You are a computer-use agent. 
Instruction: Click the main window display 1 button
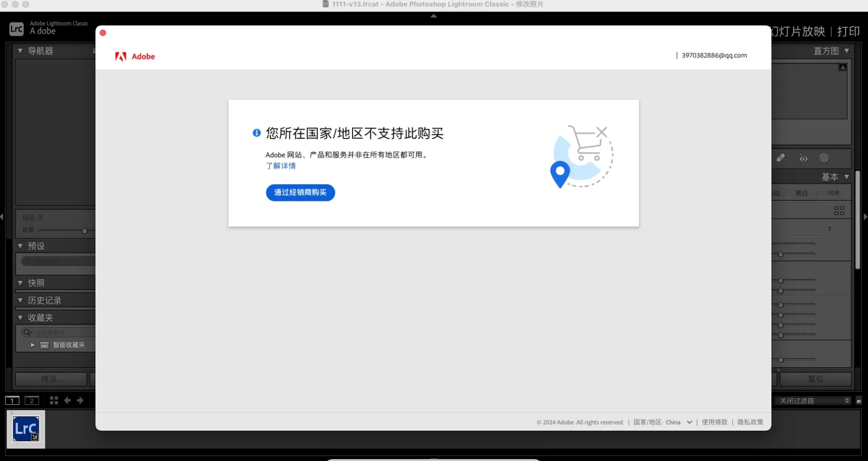[x=12, y=401]
